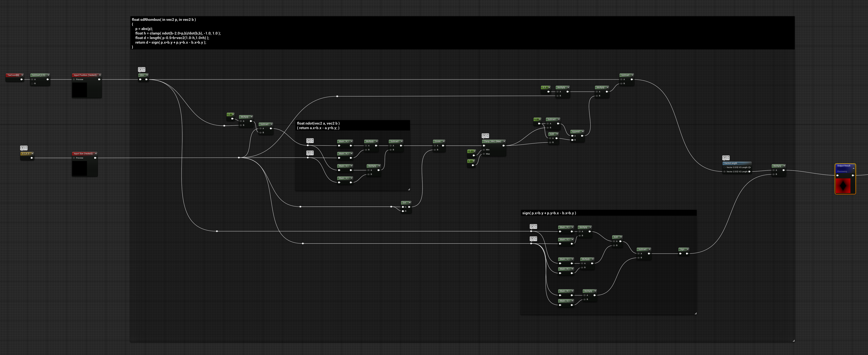The image size is (868, 355).
Task: Click the Input Position node preview thumbnail
Action: pyautogui.click(x=79, y=90)
